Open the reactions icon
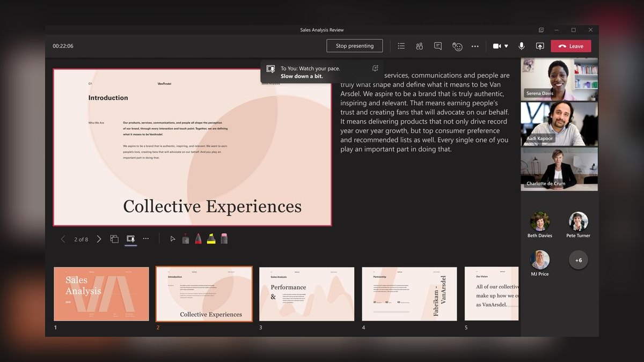This screenshot has height=362, width=644. click(457, 46)
